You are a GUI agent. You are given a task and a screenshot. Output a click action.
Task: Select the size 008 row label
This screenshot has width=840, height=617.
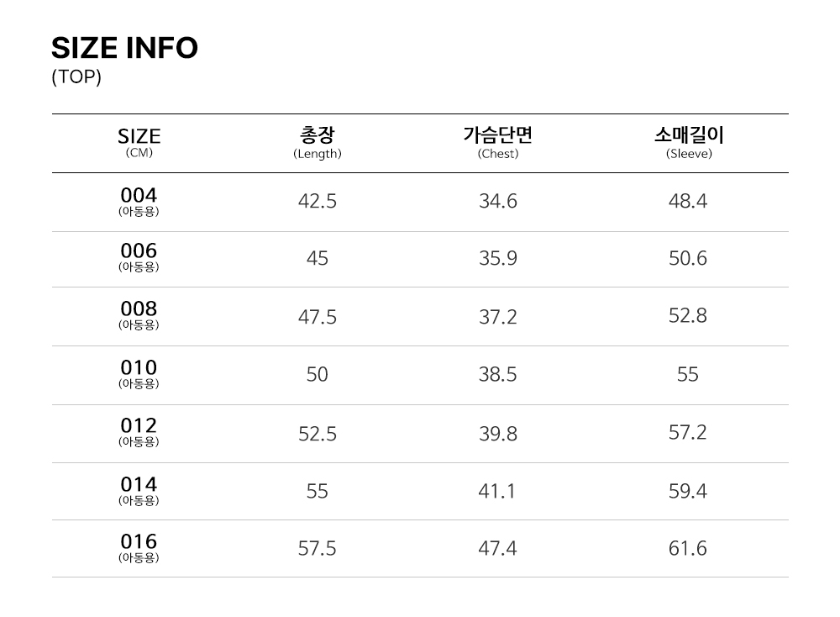pyautogui.click(x=139, y=315)
